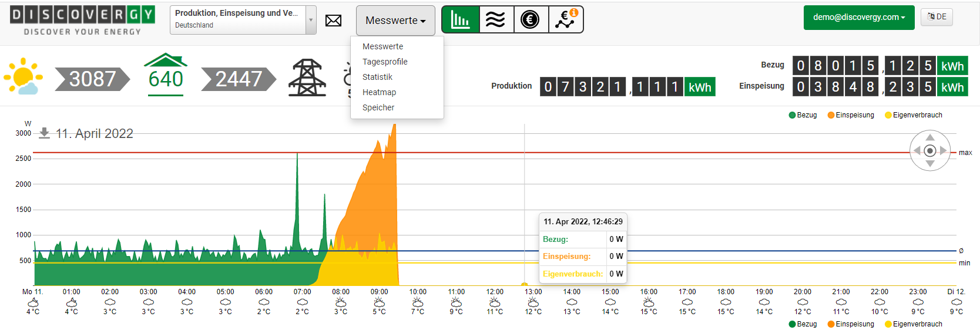Screen dimensions: 980x330
Task: Open the euro trend graph icon
Action: coord(566,20)
